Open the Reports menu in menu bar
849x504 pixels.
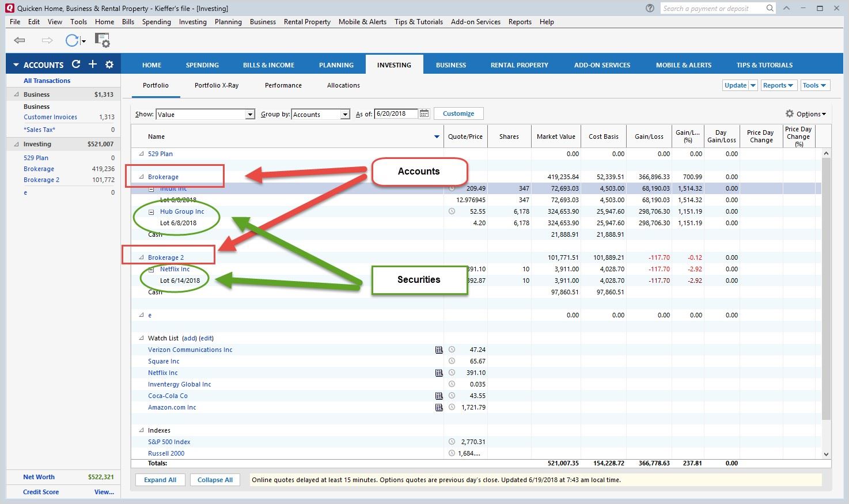pos(520,22)
